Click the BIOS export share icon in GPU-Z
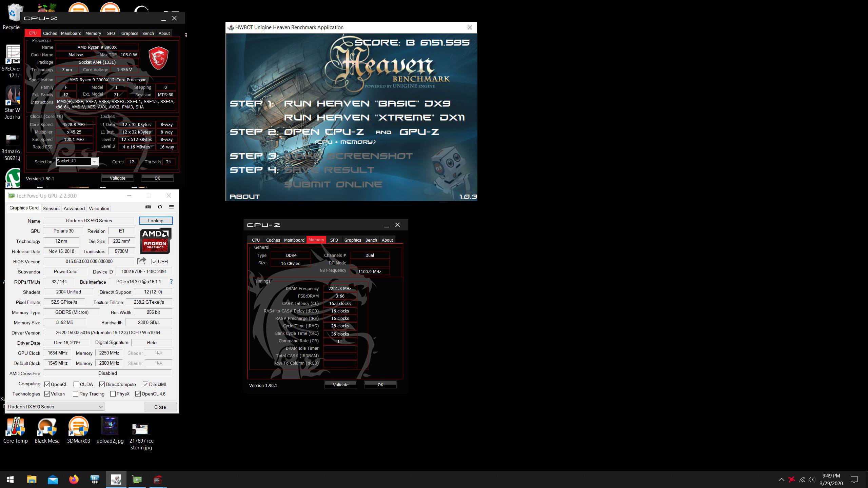This screenshot has width=868, height=488. (141, 261)
